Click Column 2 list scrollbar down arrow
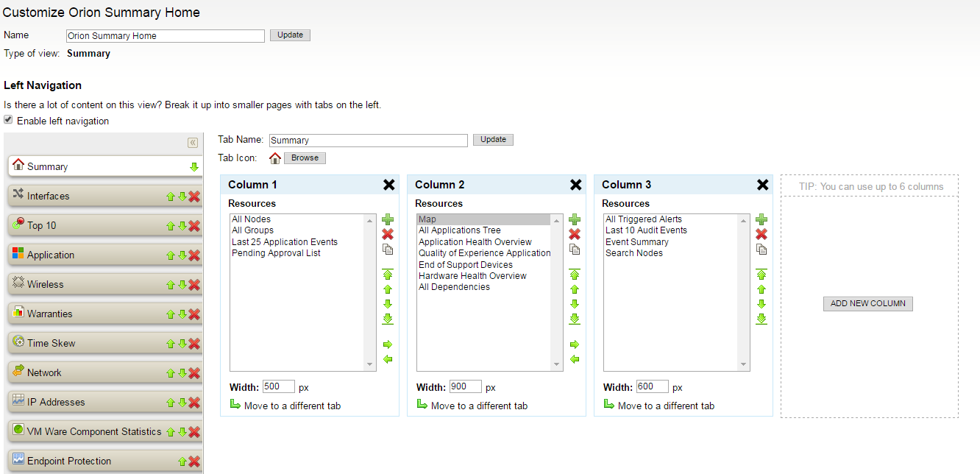The image size is (980, 474). (x=558, y=365)
